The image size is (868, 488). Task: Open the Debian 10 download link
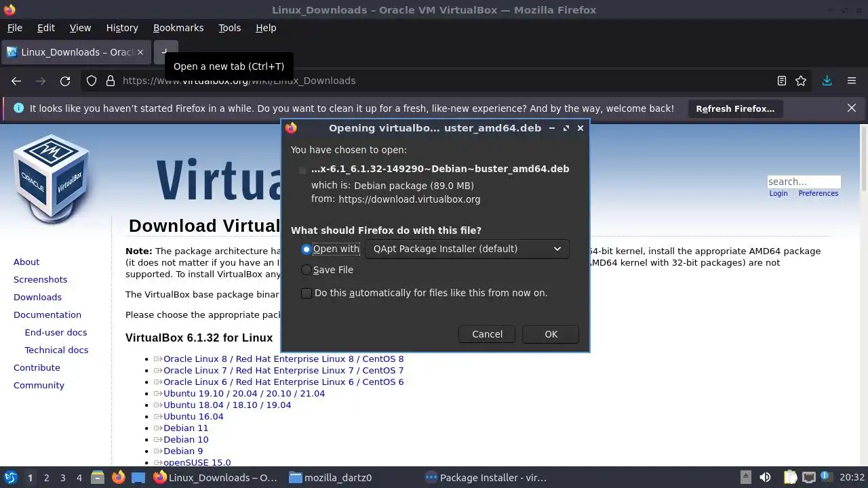(186, 439)
